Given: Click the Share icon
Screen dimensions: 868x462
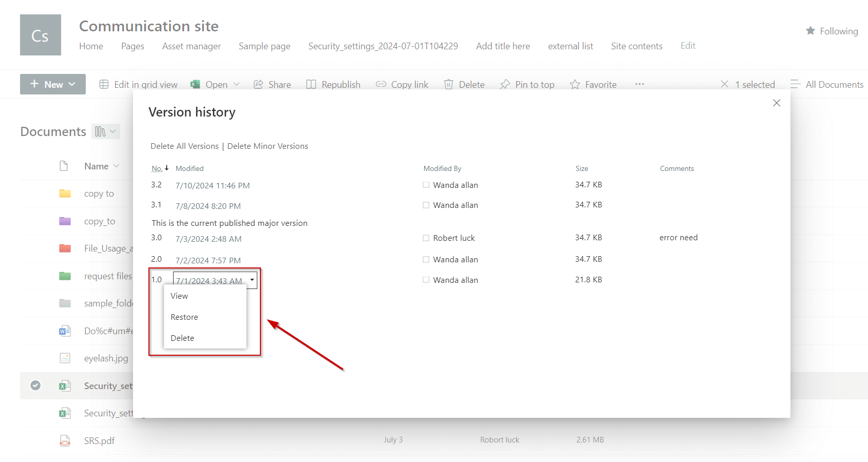Looking at the screenshot, I should point(258,84).
